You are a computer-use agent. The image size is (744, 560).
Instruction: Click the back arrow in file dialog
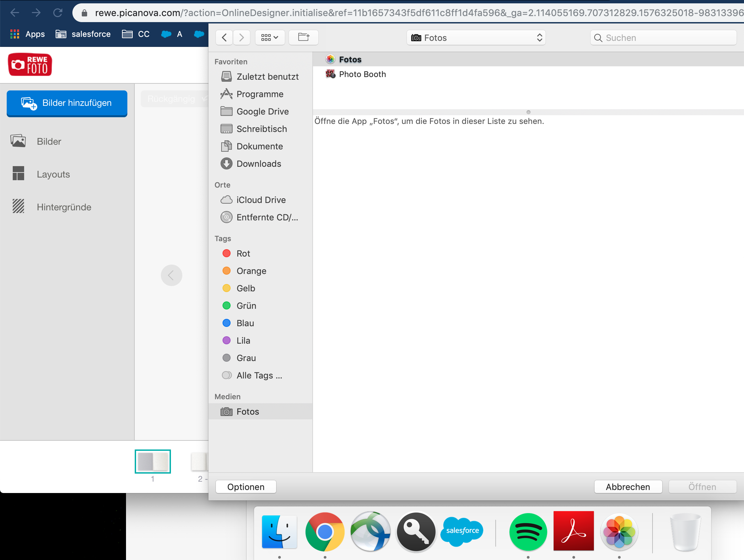[224, 37]
